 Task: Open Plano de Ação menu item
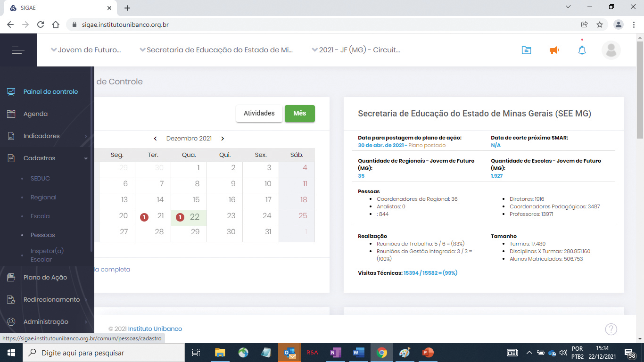[45, 277]
